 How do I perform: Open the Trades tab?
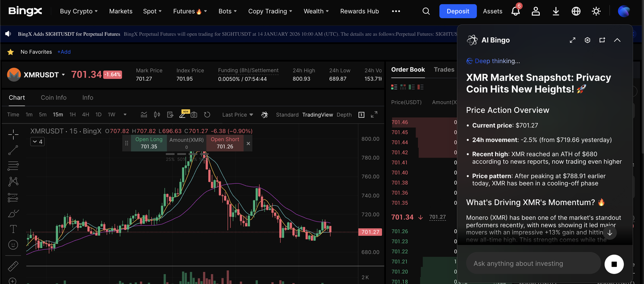[444, 69]
